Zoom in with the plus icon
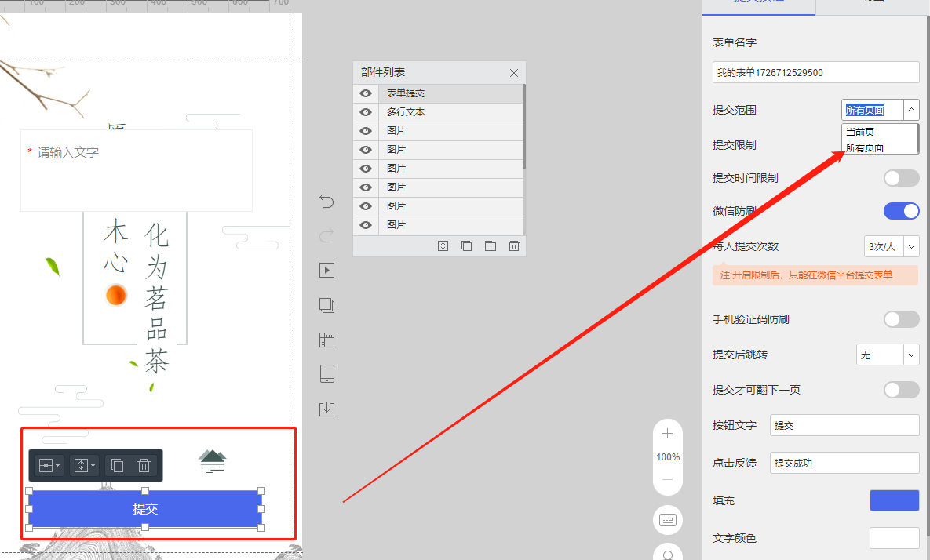Viewport: 930px width, 560px height. tap(667, 434)
